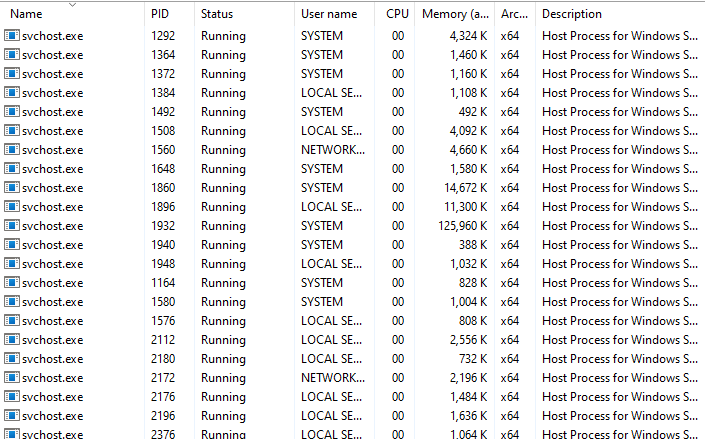This screenshot has height=439, width=705.
Task: Click memory value 1,580 K
Action: (x=468, y=169)
